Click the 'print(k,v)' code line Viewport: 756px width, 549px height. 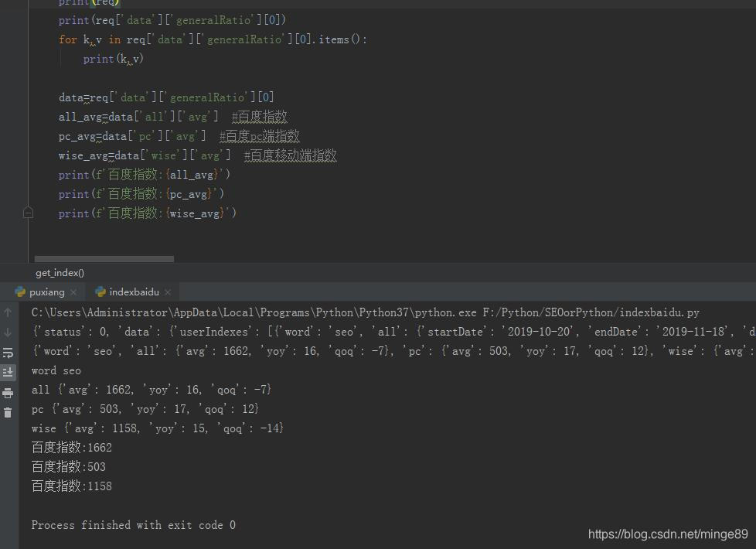pos(114,59)
